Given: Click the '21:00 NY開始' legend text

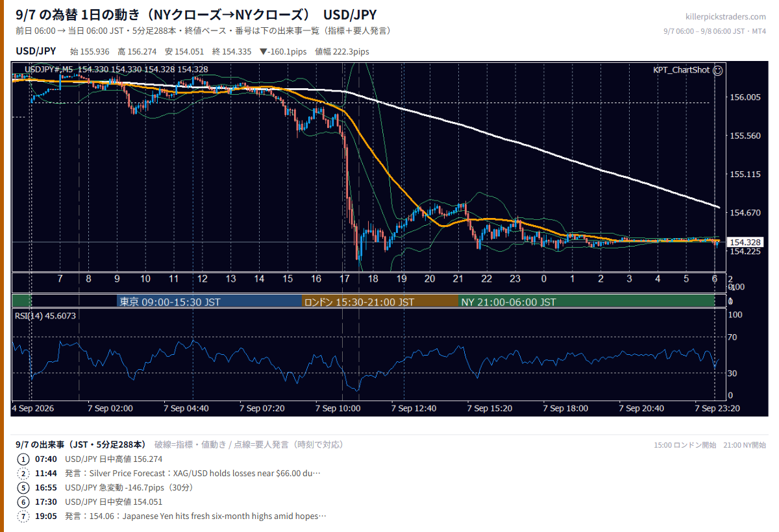Looking at the screenshot, I should 745,445.
